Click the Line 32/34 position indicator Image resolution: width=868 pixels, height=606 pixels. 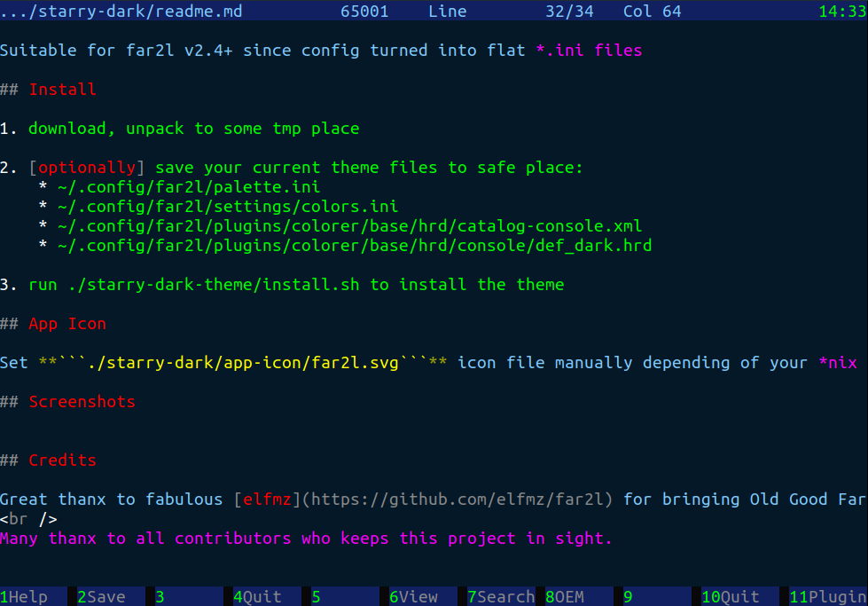click(x=511, y=11)
